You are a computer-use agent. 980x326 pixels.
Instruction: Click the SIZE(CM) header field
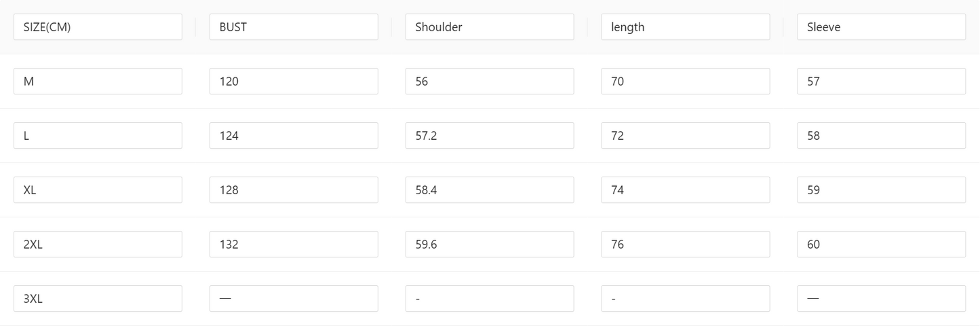[98, 27]
